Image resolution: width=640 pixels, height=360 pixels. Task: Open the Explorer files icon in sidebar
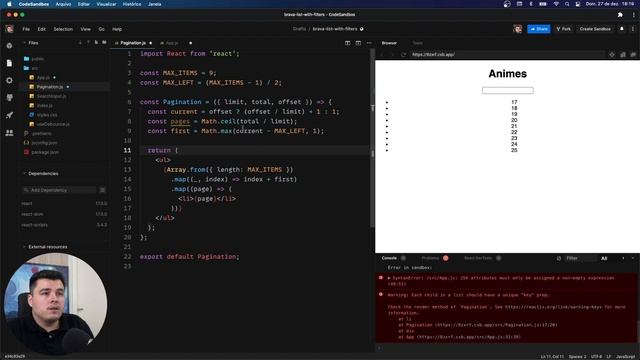tap(9, 63)
